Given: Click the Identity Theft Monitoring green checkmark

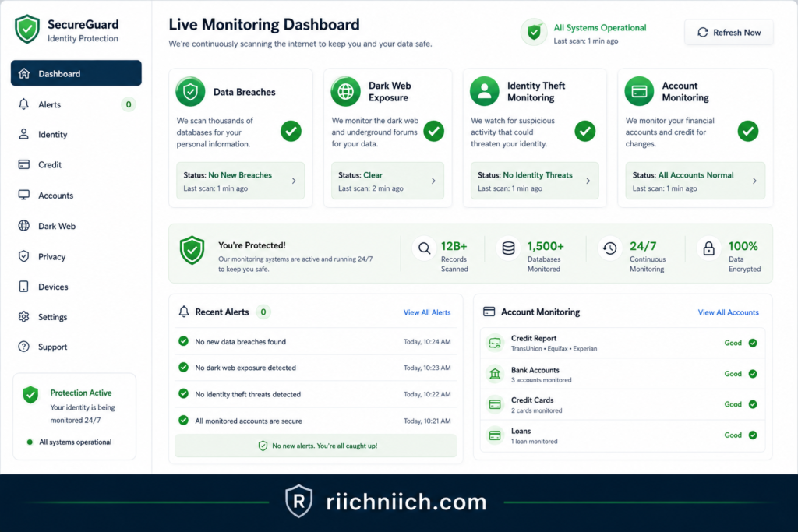Looking at the screenshot, I should [585, 131].
